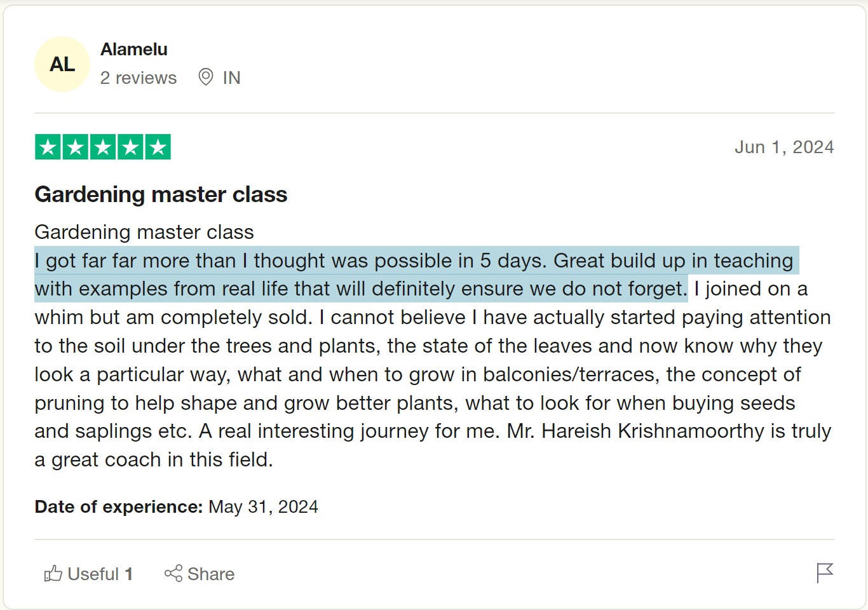The height and width of the screenshot is (610, 868).
Task: Mark review as Useful via the label
Action: pos(93,574)
